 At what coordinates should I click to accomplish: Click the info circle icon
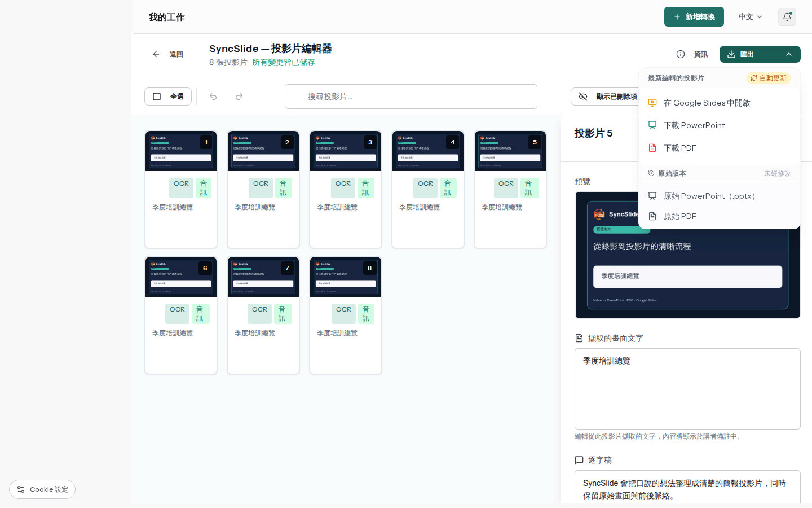coord(681,54)
